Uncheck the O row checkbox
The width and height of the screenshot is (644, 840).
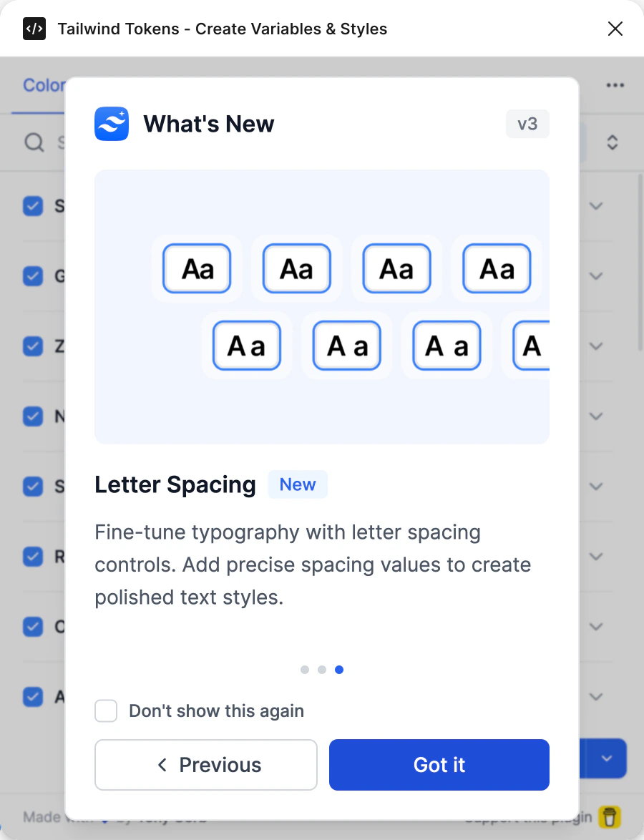tap(33, 626)
